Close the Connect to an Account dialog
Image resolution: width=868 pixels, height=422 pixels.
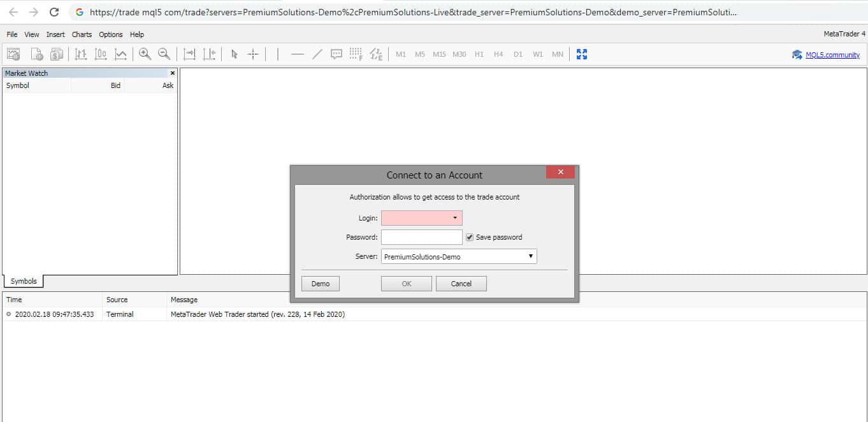[560, 172]
